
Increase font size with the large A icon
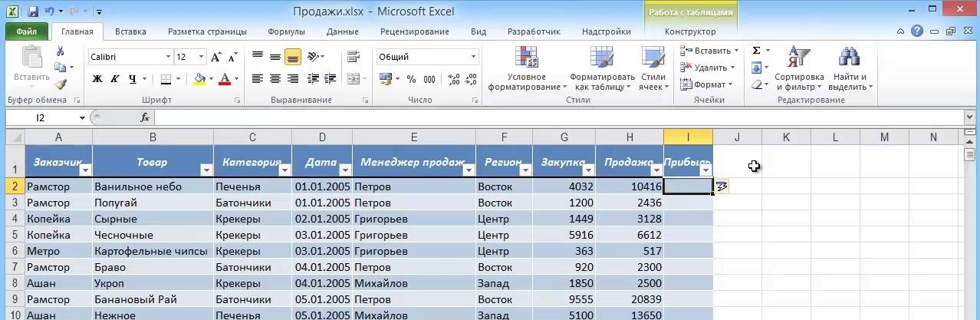215,57
